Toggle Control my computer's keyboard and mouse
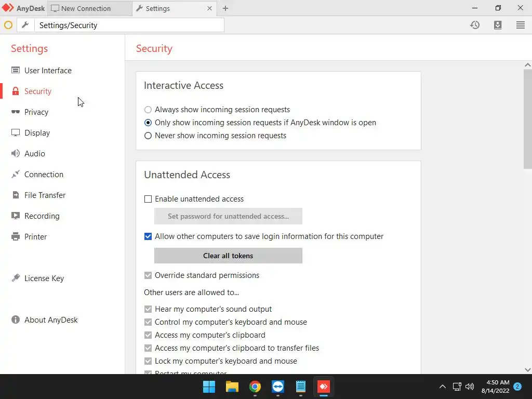 [148, 322]
